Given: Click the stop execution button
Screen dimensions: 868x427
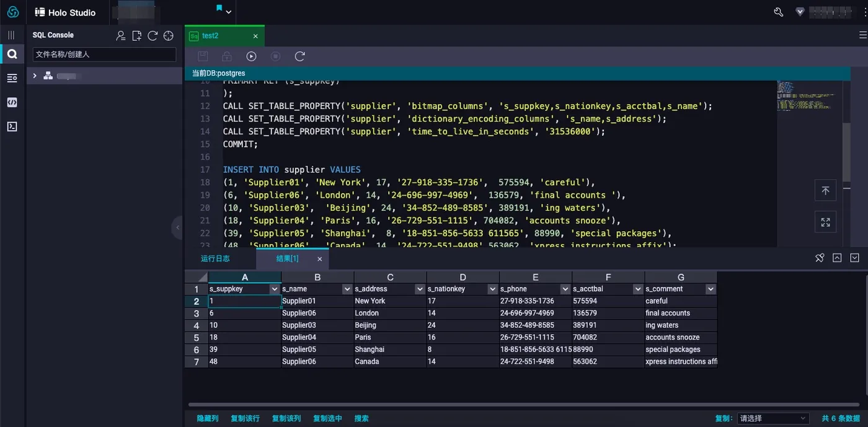Looking at the screenshot, I should [x=276, y=56].
